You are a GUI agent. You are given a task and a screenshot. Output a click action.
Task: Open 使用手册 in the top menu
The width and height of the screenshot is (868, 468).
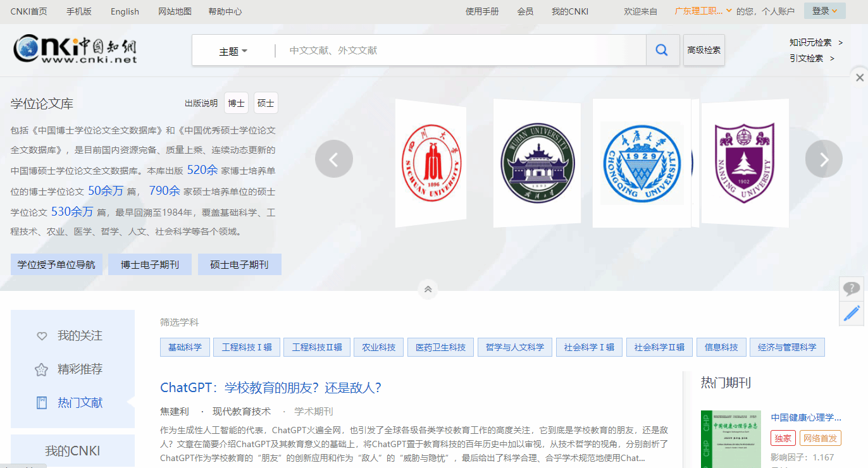pyautogui.click(x=482, y=11)
